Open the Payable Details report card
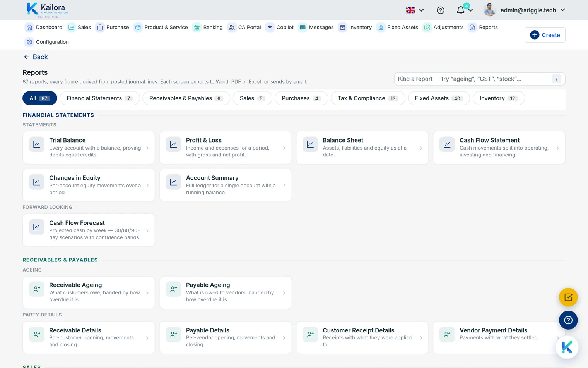The image size is (588, 368). click(226, 337)
